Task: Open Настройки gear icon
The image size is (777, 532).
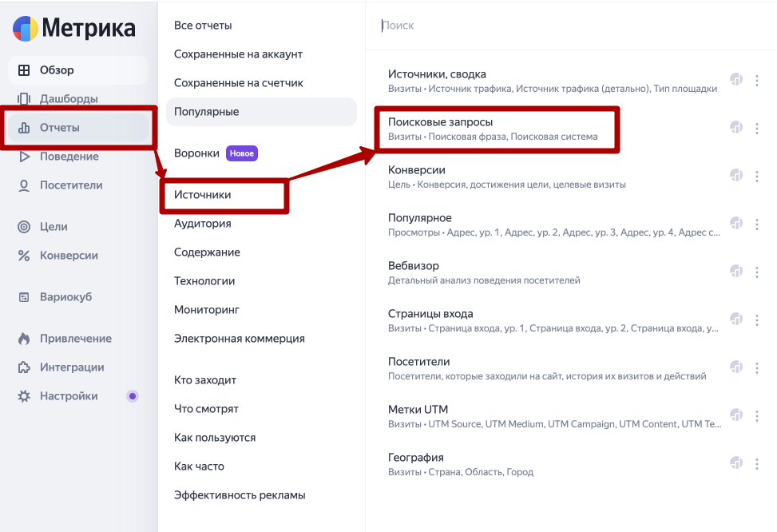Action: tap(24, 396)
